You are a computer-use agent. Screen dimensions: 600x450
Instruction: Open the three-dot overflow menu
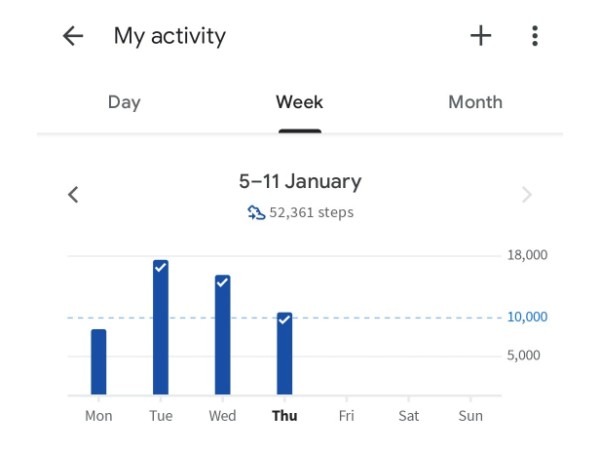click(535, 37)
